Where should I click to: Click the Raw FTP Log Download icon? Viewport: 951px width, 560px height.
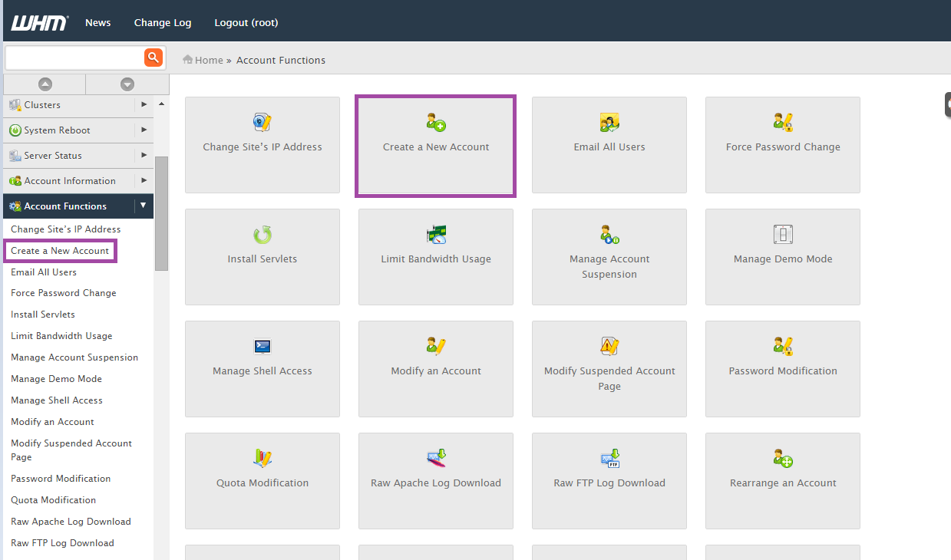(x=609, y=459)
